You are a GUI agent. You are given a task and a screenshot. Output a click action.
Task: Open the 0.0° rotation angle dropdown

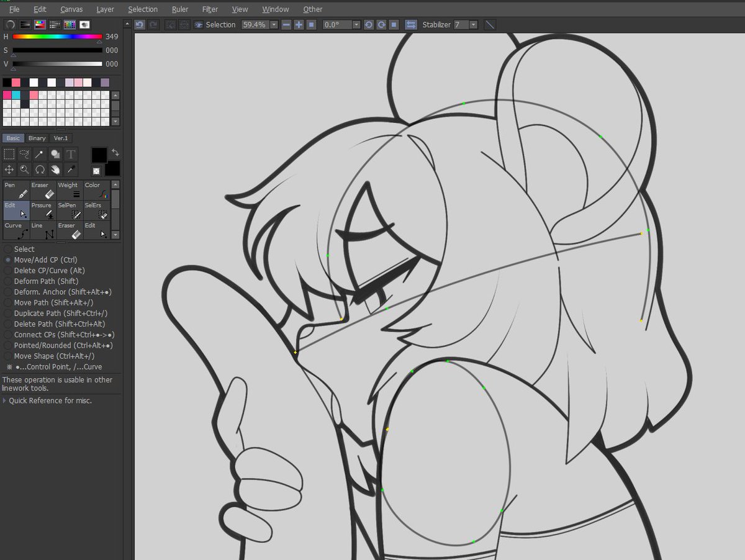click(356, 25)
